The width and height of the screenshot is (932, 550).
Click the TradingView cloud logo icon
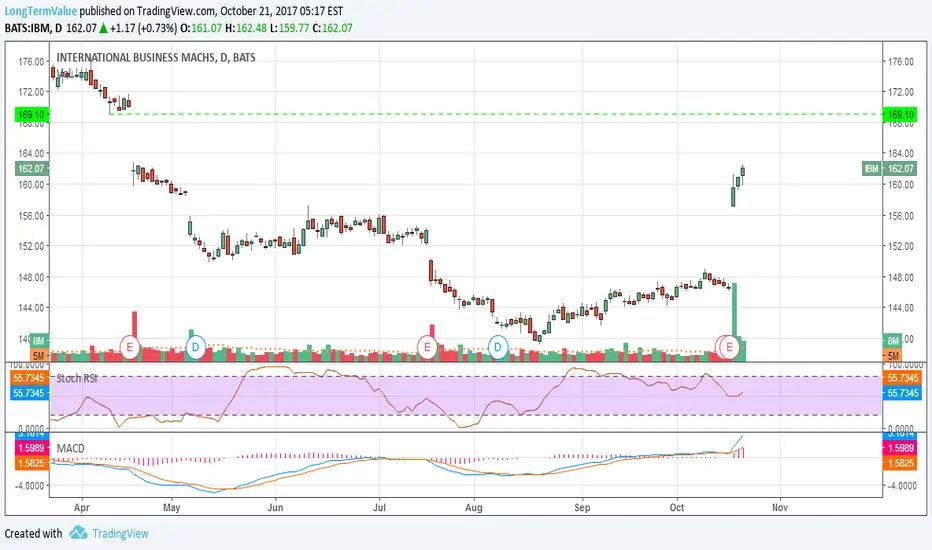(78, 533)
